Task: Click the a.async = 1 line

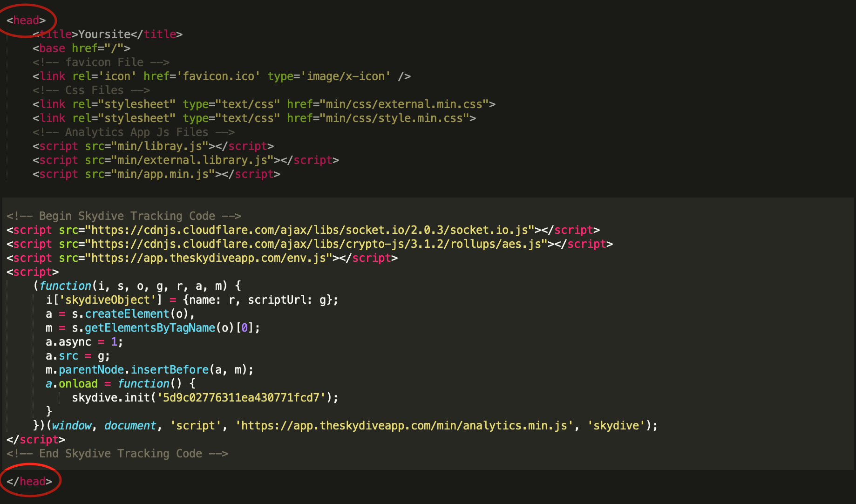Action: pyautogui.click(x=84, y=341)
